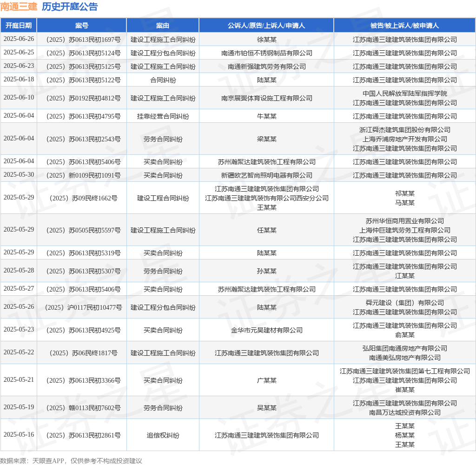The height and width of the screenshot is (465, 476).
Task: Click the 南通三建 title text
Action: (19, 7)
